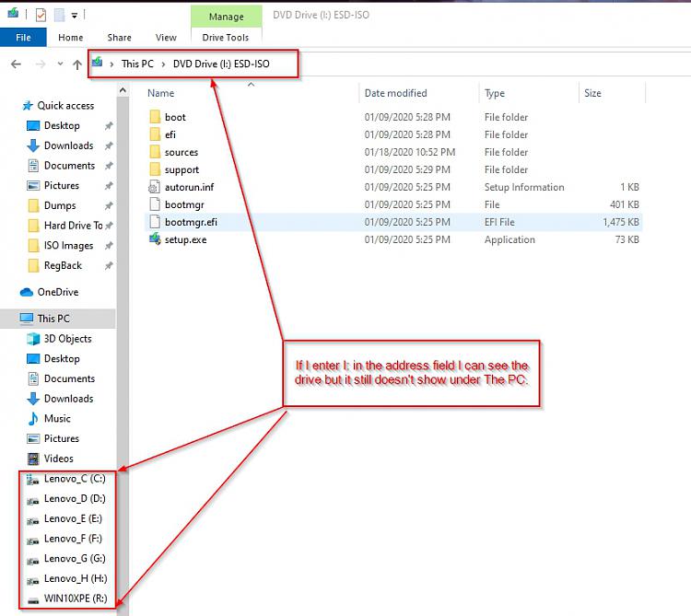Open the RegBack pinned folder
Viewport: 691px width, 616px height.
tap(63, 265)
